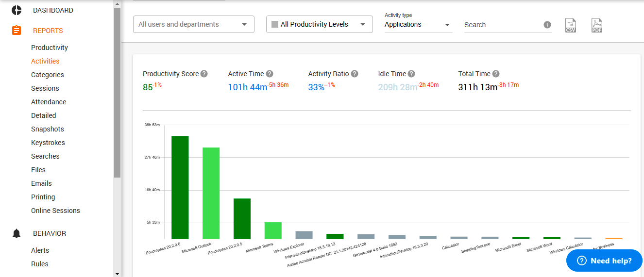Open the Behavior section
644x277 pixels.
(x=50, y=233)
